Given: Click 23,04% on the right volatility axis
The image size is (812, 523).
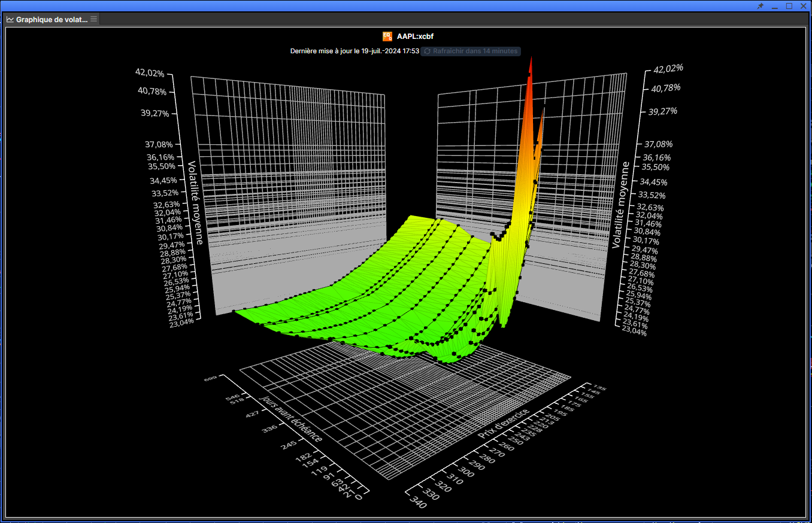Looking at the screenshot, I should pyautogui.click(x=634, y=331).
